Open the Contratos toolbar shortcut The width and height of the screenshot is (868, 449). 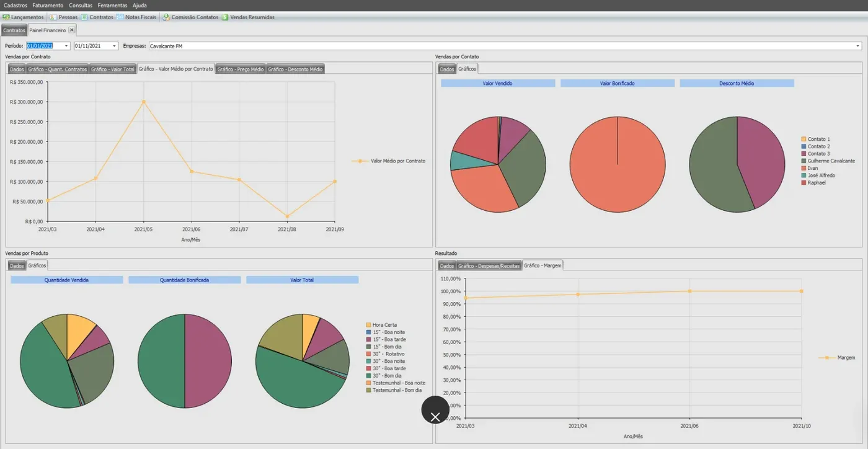click(x=97, y=17)
